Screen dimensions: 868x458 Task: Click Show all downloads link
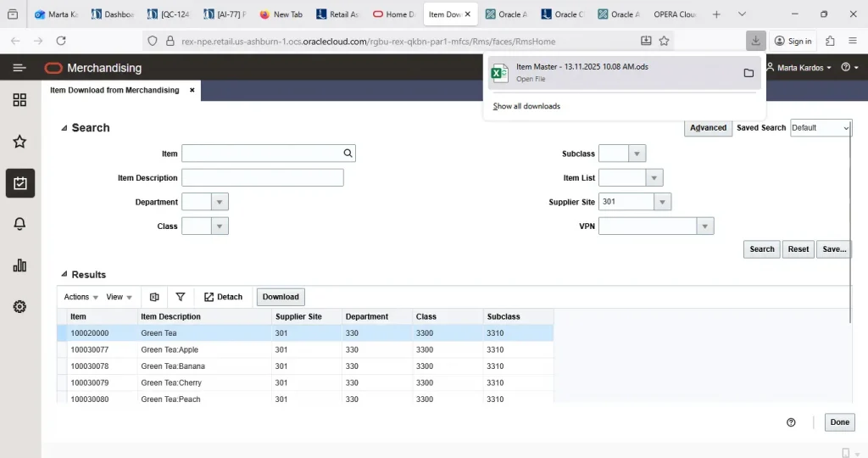[x=526, y=106]
